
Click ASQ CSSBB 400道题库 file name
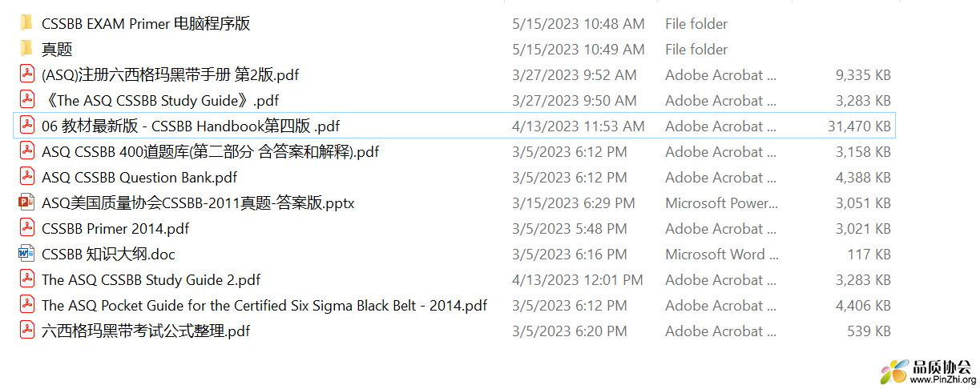[211, 151]
